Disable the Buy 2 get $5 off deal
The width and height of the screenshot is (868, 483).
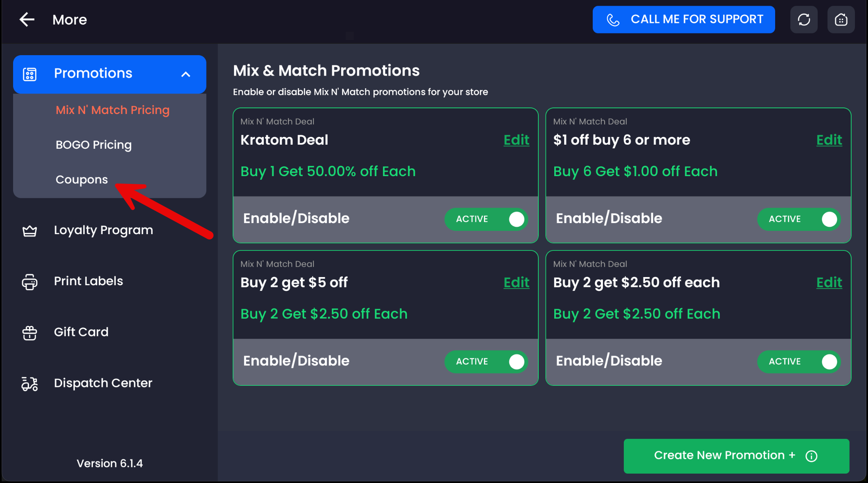(486, 362)
